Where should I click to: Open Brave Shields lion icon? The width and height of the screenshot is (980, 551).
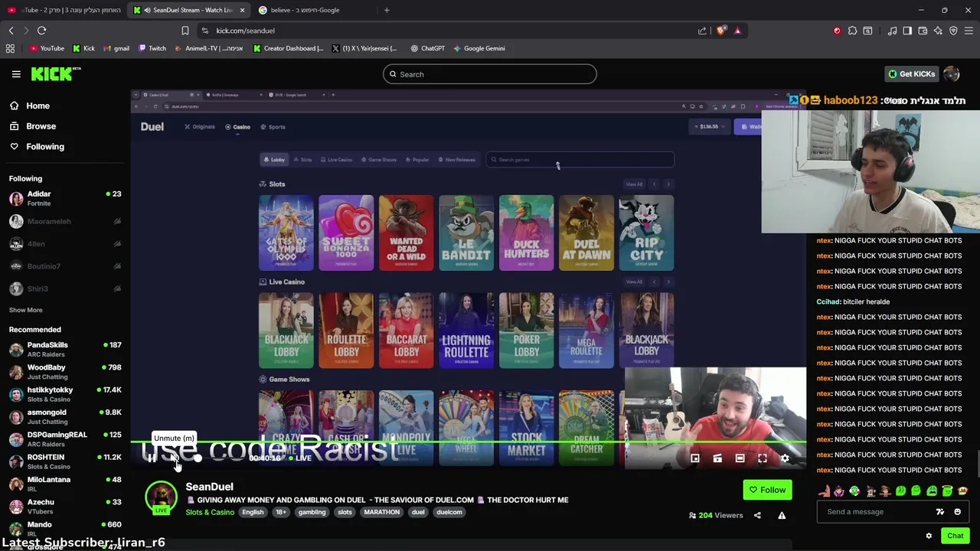(721, 31)
